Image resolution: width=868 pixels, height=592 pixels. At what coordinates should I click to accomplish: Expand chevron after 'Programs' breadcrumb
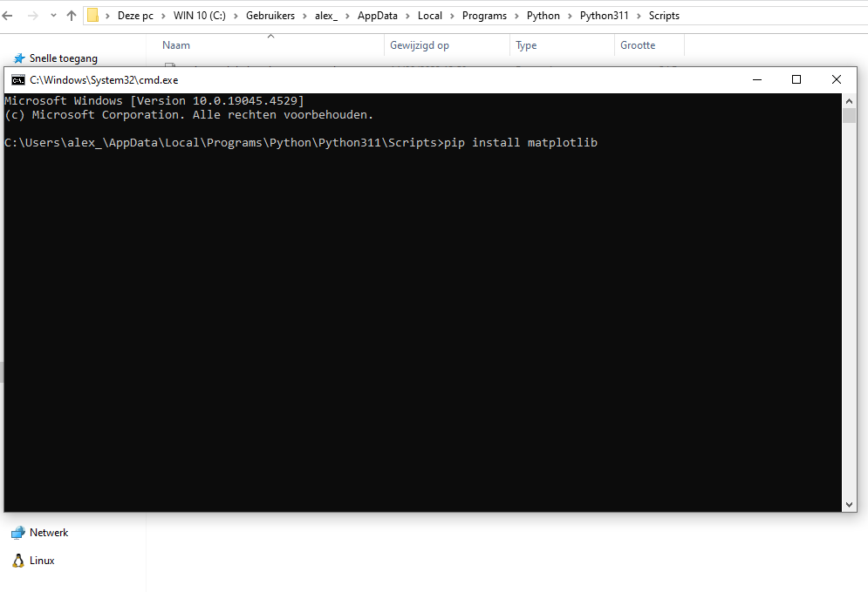[516, 16]
